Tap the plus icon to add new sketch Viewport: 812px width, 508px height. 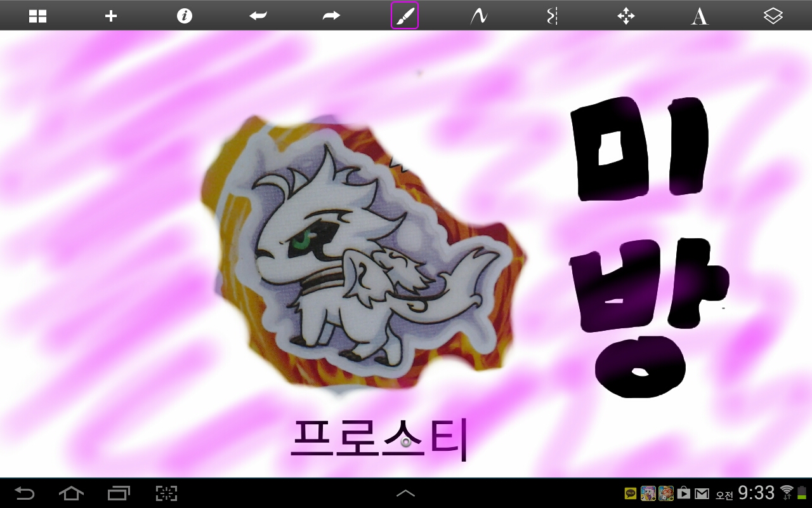pos(111,16)
